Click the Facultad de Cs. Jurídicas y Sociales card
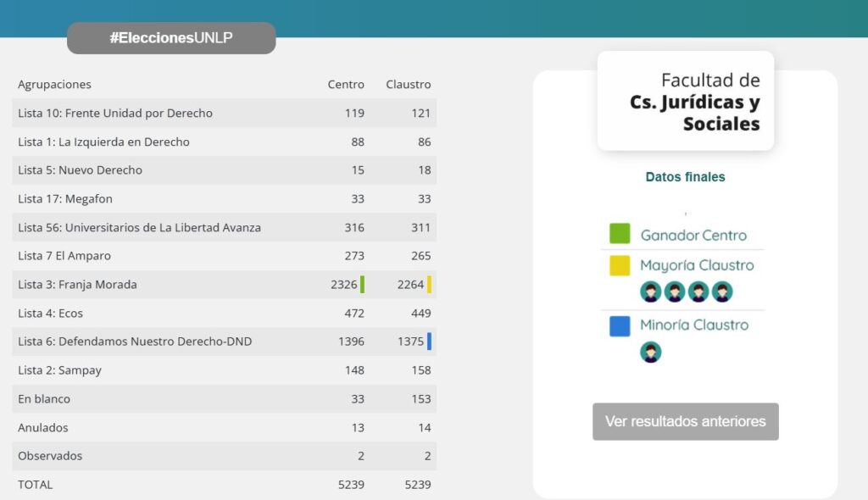 [685, 102]
